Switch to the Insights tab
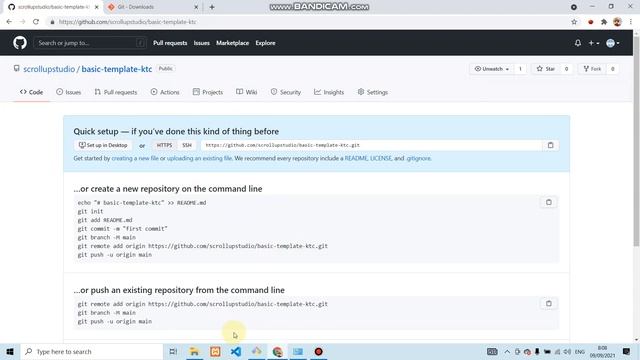This screenshot has height=360, width=640. coord(329,92)
